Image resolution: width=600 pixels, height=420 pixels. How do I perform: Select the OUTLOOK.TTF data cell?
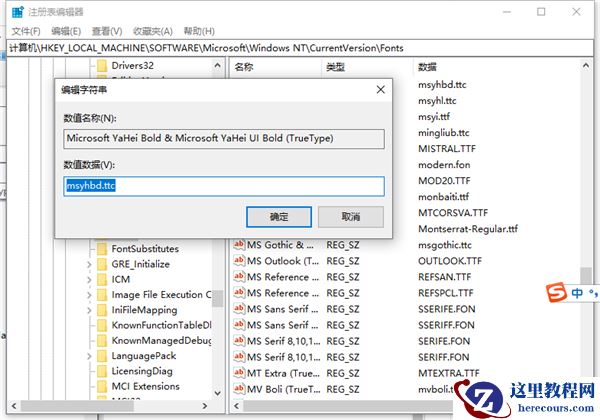click(x=450, y=261)
